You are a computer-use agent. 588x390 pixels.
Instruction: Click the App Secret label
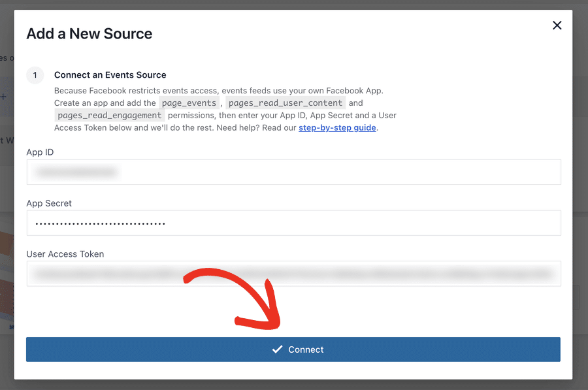[x=49, y=203]
